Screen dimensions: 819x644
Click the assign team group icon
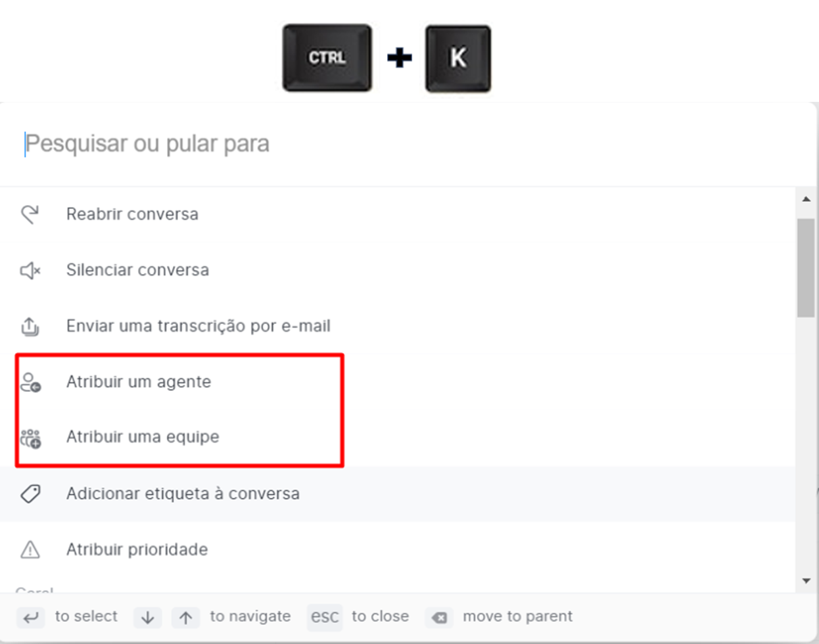[30, 438]
